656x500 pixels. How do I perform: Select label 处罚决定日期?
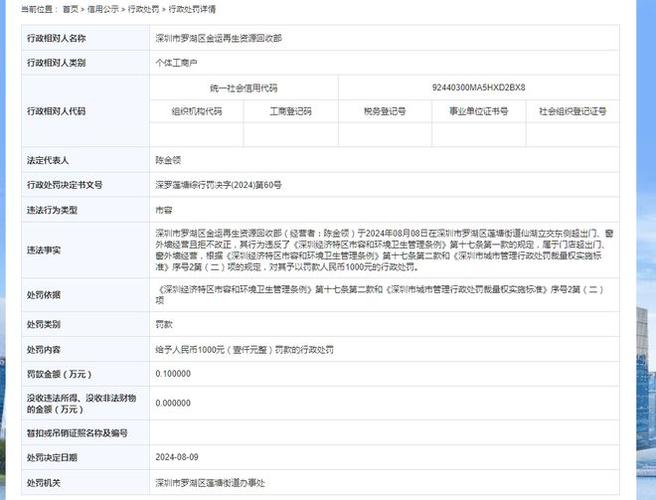pyautogui.click(x=52, y=457)
